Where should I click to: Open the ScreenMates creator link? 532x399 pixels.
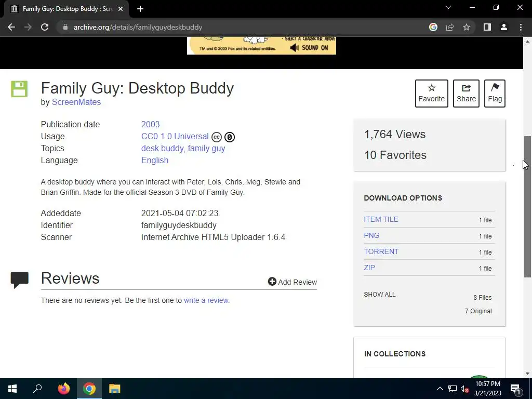click(76, 102)
